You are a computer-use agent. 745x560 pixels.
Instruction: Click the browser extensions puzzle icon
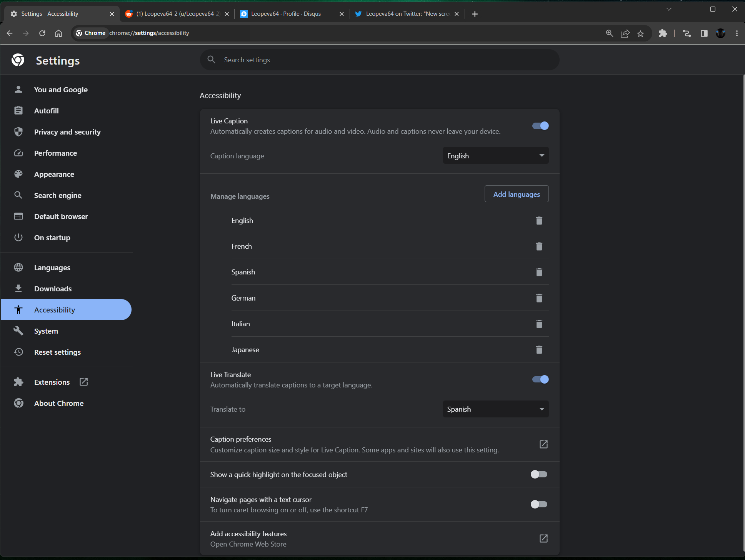(663, 33)
